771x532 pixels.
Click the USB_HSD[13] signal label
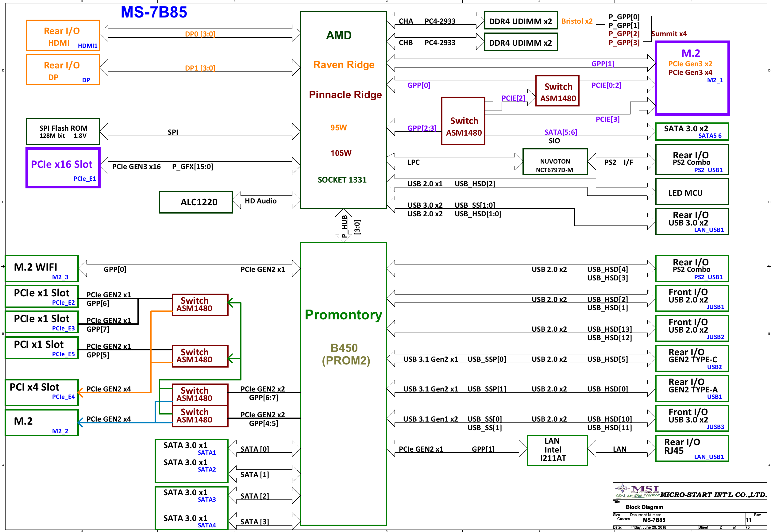pos(609,329)
